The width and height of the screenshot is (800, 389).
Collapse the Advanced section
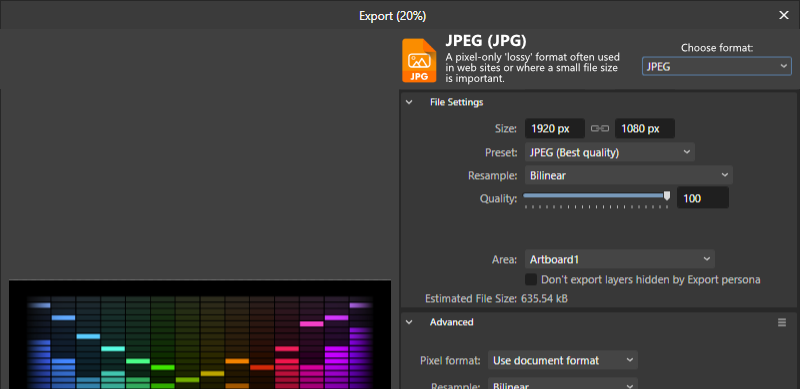(x=409, y=322)
